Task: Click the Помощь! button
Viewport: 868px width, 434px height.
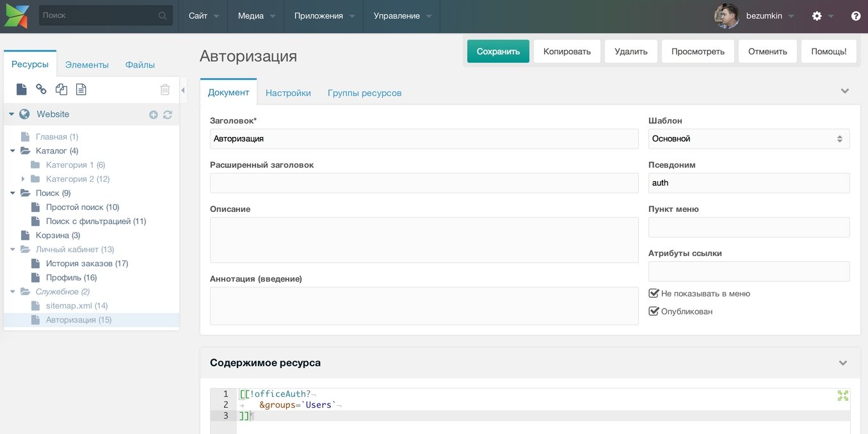Action: coord(829,51)
